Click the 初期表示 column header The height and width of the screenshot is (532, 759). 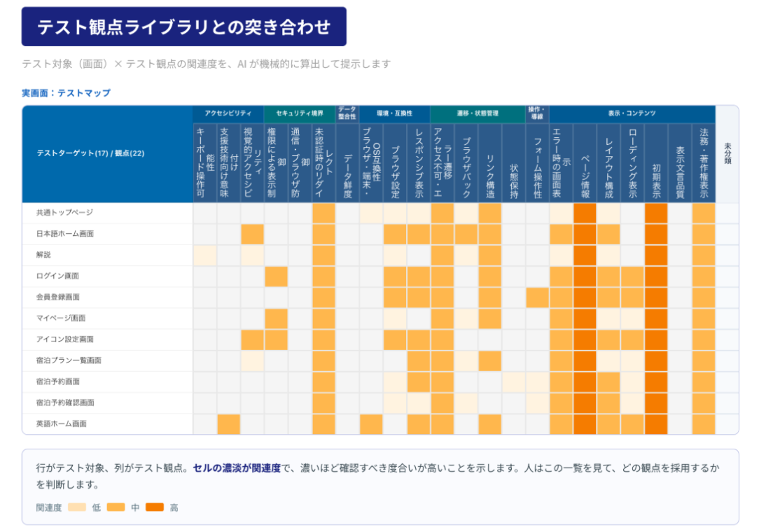point(656,162)
